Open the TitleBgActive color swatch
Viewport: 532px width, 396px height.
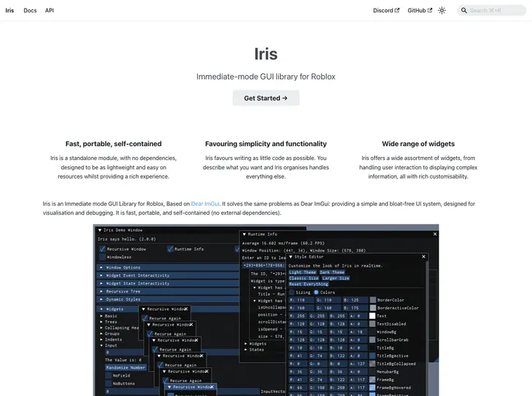(373, 356)
